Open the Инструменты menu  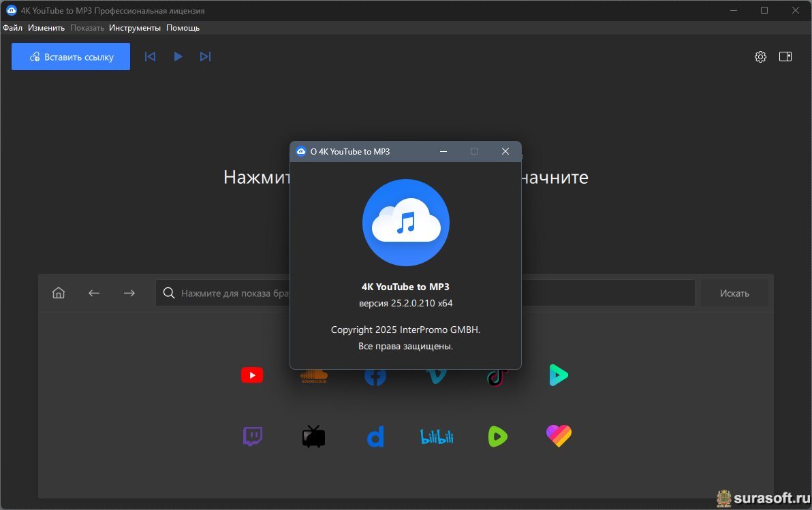135,28
